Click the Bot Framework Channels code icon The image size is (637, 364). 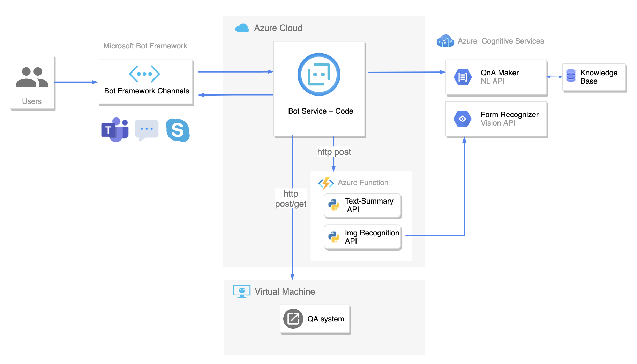click(144, 74)
